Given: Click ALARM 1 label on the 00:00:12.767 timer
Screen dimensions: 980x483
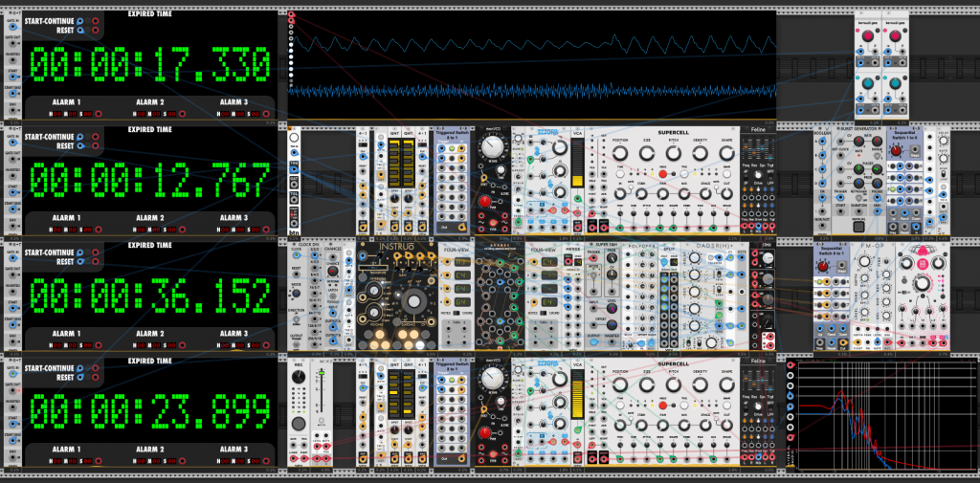Looking at the screenshot, I should coord(66,218).
